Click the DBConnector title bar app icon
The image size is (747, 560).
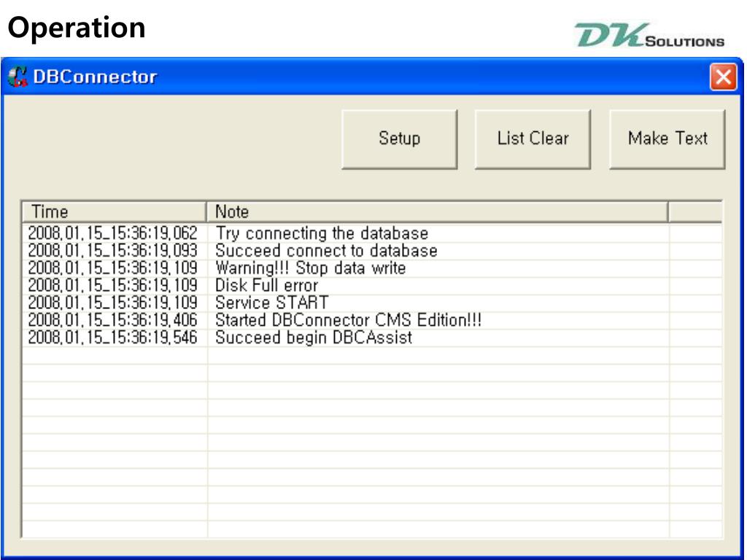pyautogui.click(x=18, y=77)
